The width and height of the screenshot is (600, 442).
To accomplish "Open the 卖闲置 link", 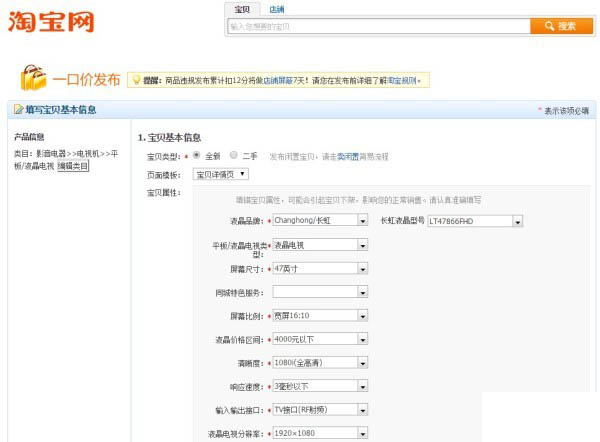I will (347, 157).
